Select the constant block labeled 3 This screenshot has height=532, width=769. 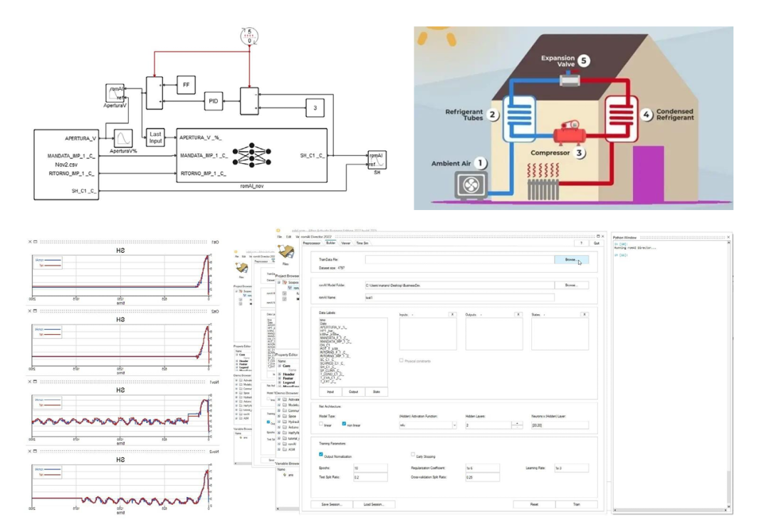315,108
